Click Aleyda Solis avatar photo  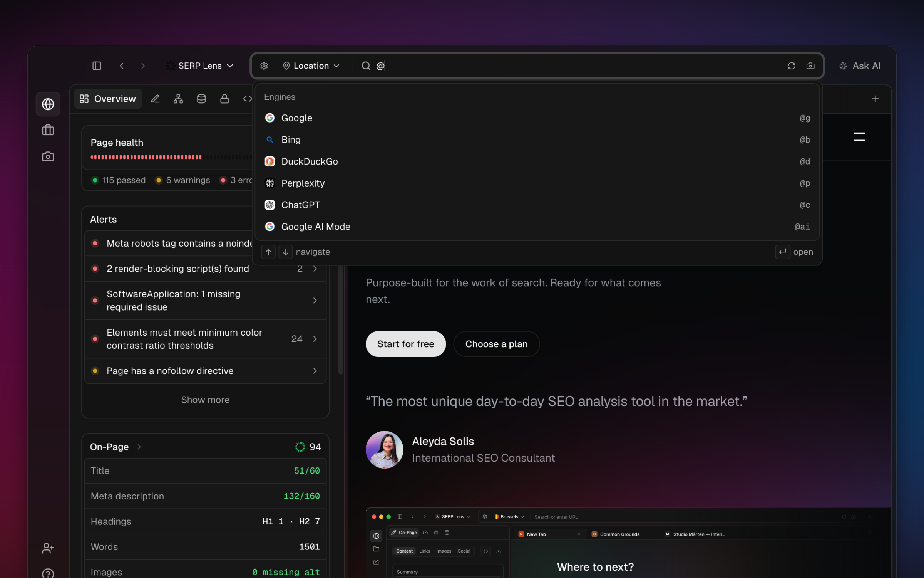(x=384, y=450)
